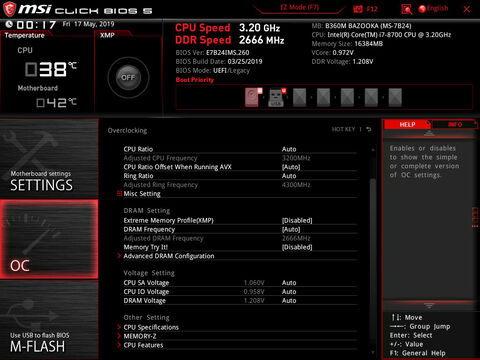This screenshot has width=480, height=360.
Task: Change the Ring Ratio Auto value
Action: (289, 176)
